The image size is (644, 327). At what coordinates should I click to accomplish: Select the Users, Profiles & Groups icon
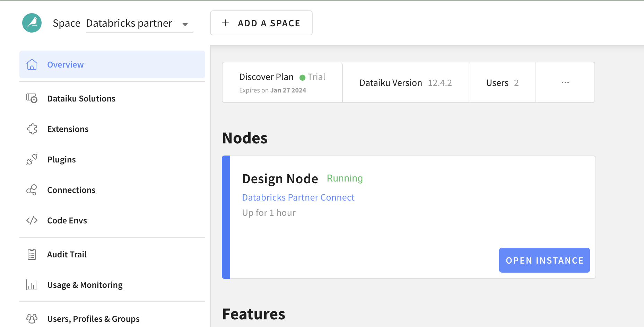[x=32, y=318]
